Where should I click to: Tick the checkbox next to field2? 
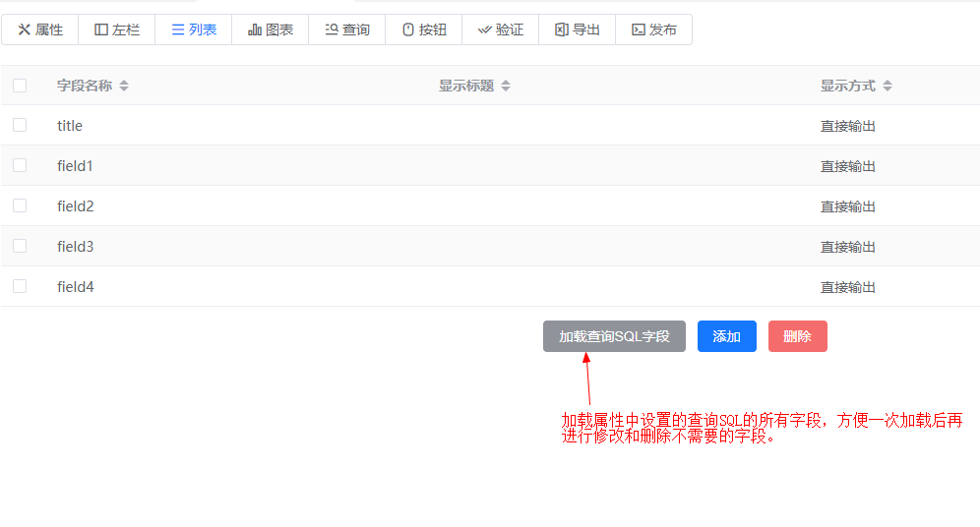(x=20, y=205)
